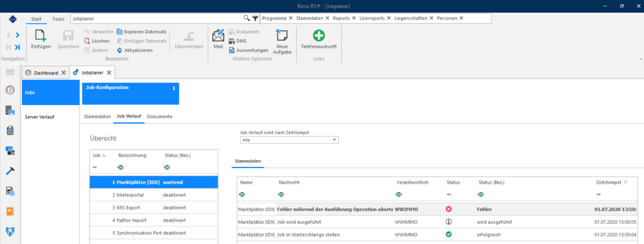Image resolution: width=644 pixels, height=244 pixels.
Task: Remove the Userreports search filter
Action: pyautogui.click(x=389, y=18)
